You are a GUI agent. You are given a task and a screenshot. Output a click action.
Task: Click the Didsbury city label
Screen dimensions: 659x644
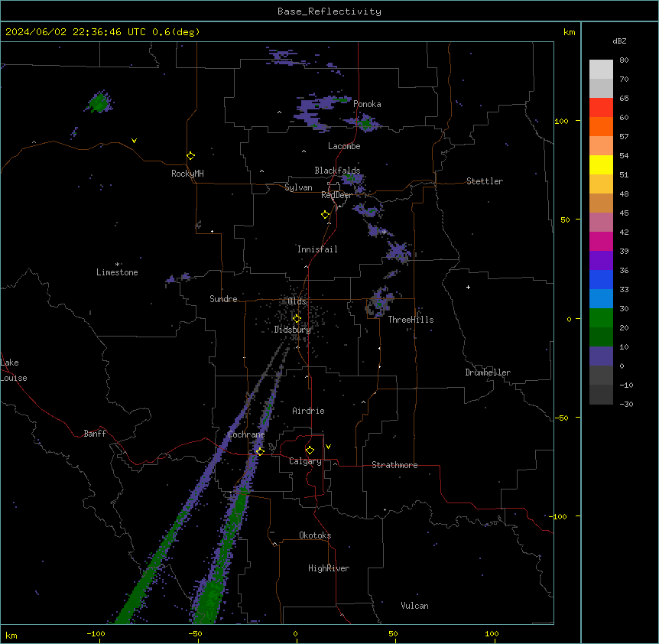click(x=293, y=330)
